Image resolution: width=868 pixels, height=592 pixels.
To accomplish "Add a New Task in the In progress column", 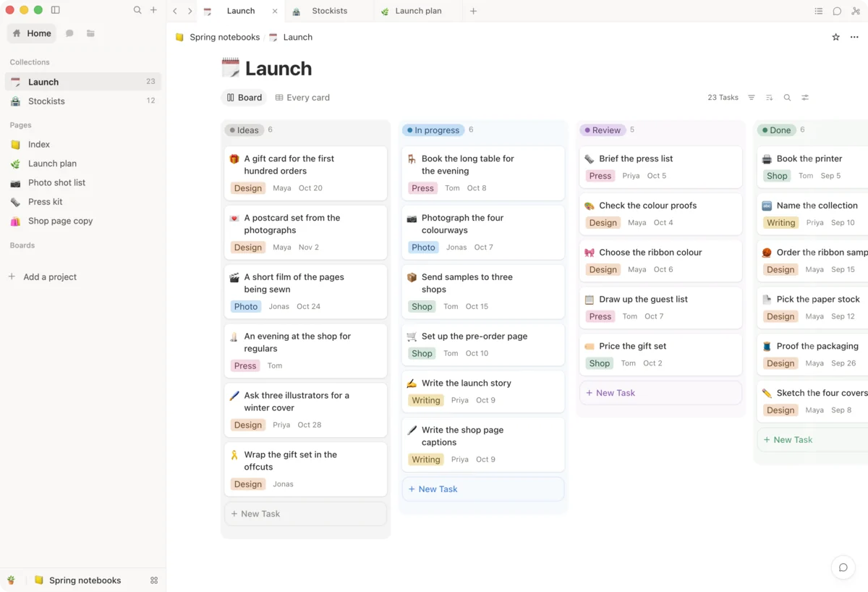I will (x=483, y=489).
